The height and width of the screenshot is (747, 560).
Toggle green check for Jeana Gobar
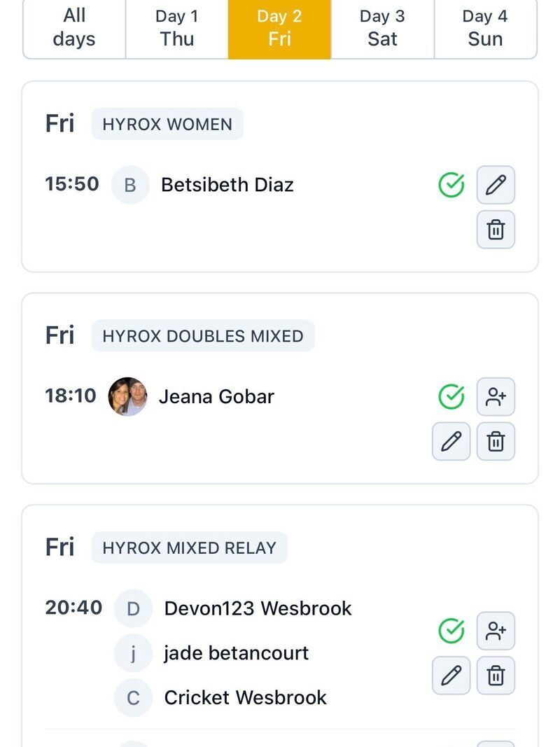point(451,397)
